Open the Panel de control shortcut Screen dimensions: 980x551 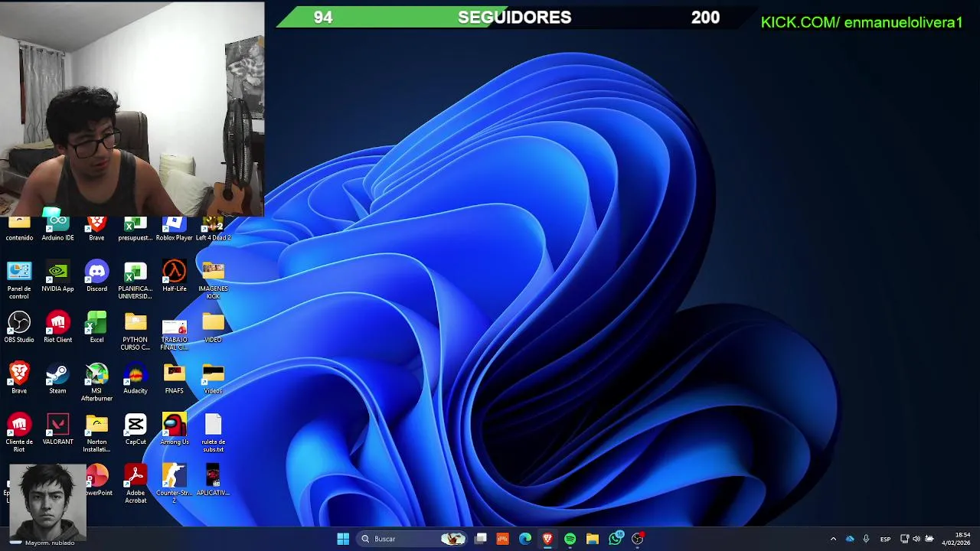[x=19, y=280]
